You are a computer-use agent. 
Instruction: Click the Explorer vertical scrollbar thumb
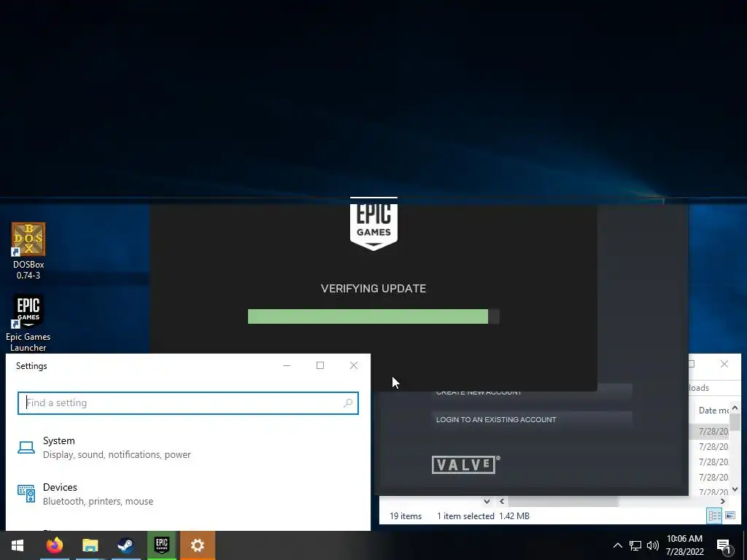[735, 422]
